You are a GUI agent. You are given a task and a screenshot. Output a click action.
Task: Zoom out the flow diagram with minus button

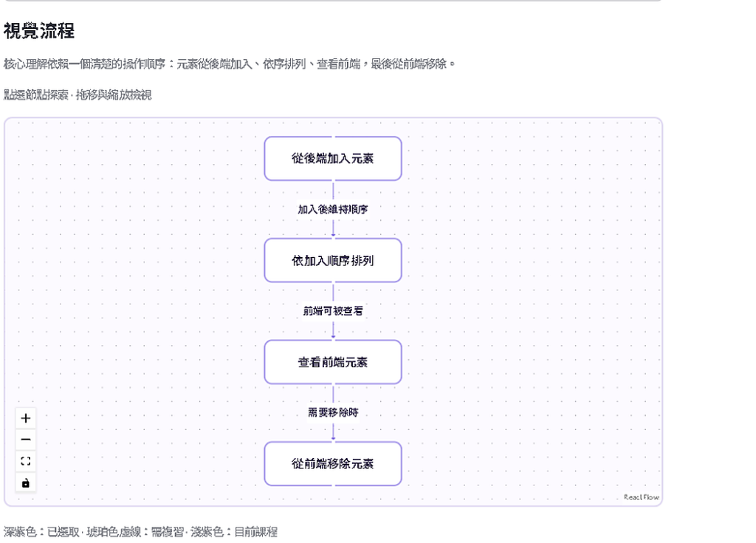tap(26, 440)
